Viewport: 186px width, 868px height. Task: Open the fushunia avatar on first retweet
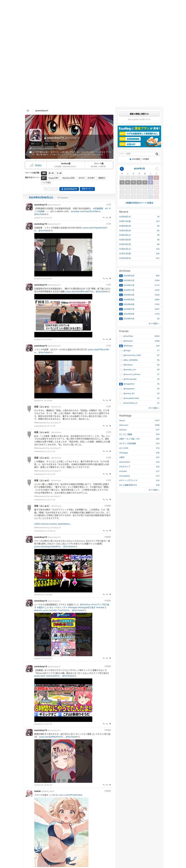[29, 408]
